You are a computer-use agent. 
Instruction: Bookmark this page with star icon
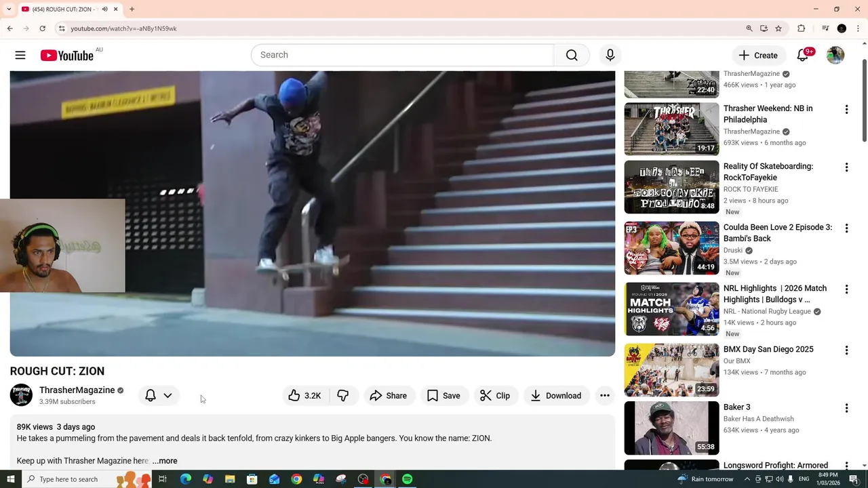778,28
